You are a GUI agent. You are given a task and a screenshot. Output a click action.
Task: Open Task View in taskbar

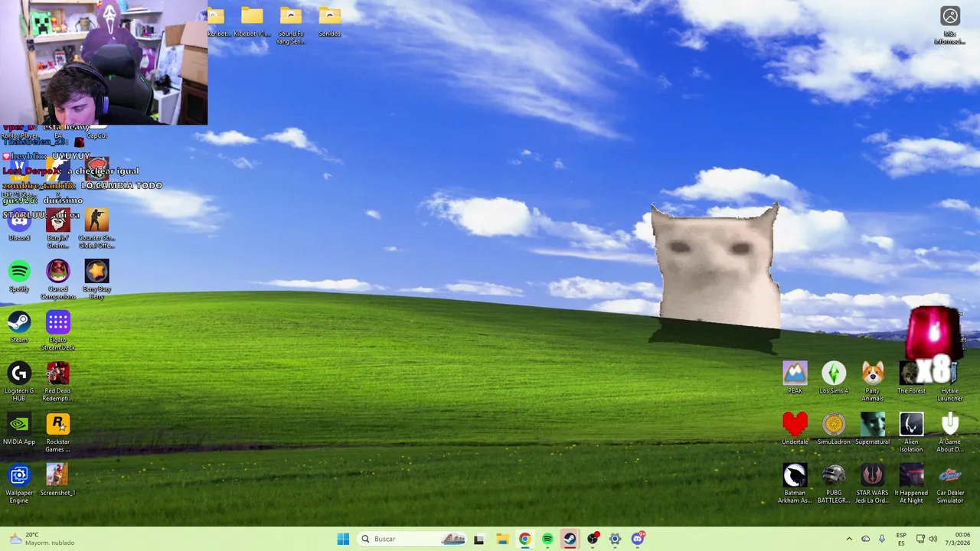tap(479, 539)
